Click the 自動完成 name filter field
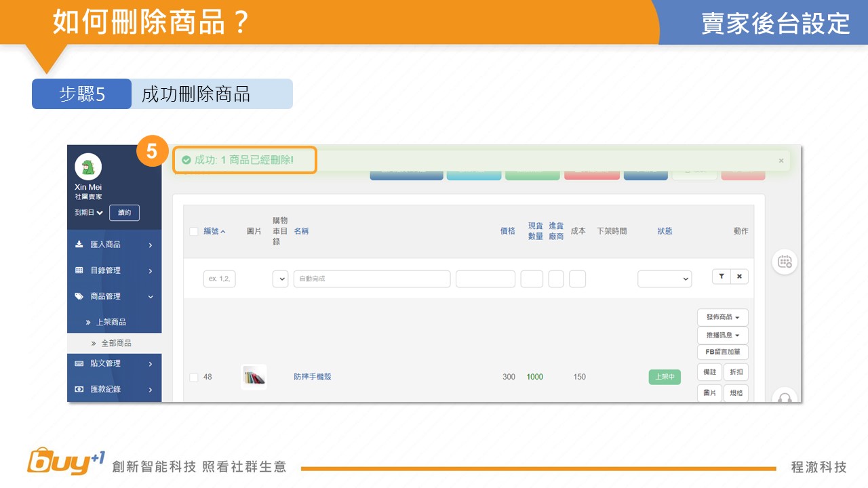 point(372,279)
